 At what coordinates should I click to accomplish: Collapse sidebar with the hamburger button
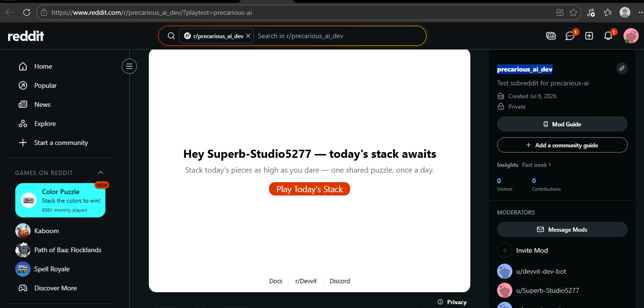pyautogui.click(x=129, y=66)
